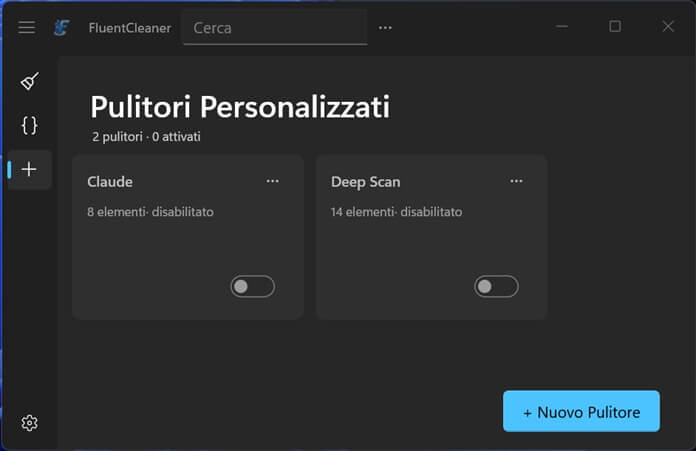
Task: Click the Deep Scan card title
Action: click(x=366, y=182)
